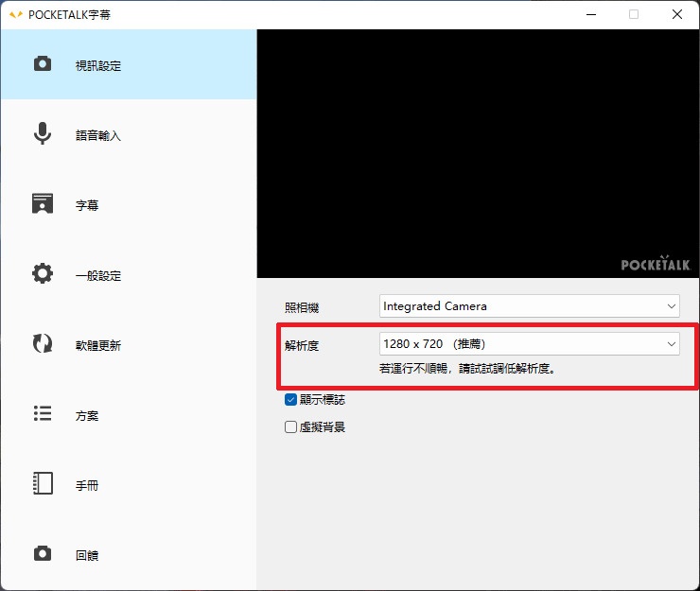
Task: Click the camera icon for 回饋
Action: tap(43, 554)
